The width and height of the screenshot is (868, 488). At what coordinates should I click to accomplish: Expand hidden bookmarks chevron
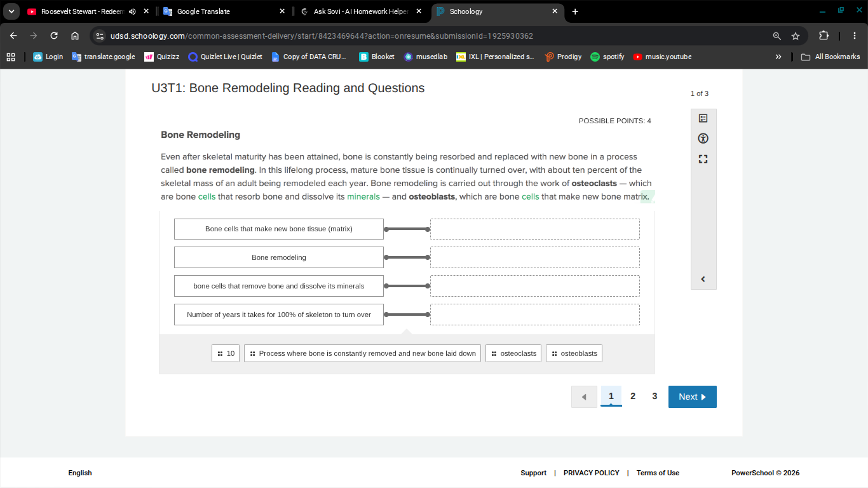(778, 57)
